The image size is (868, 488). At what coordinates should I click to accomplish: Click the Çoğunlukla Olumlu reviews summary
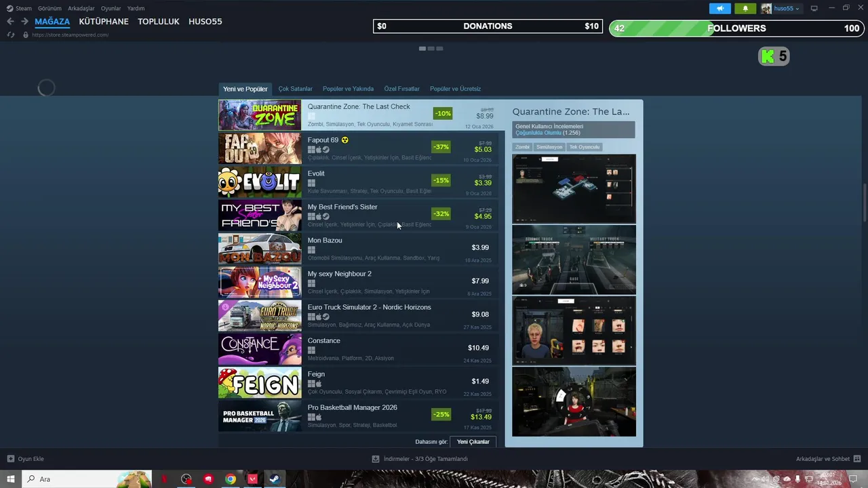[x=538, y=133]
